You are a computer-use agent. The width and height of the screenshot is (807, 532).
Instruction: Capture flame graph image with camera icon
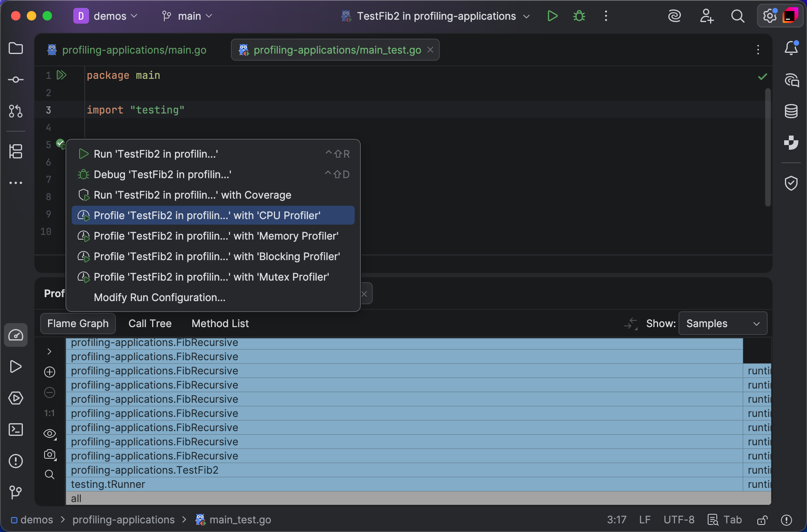click(50, 454)
